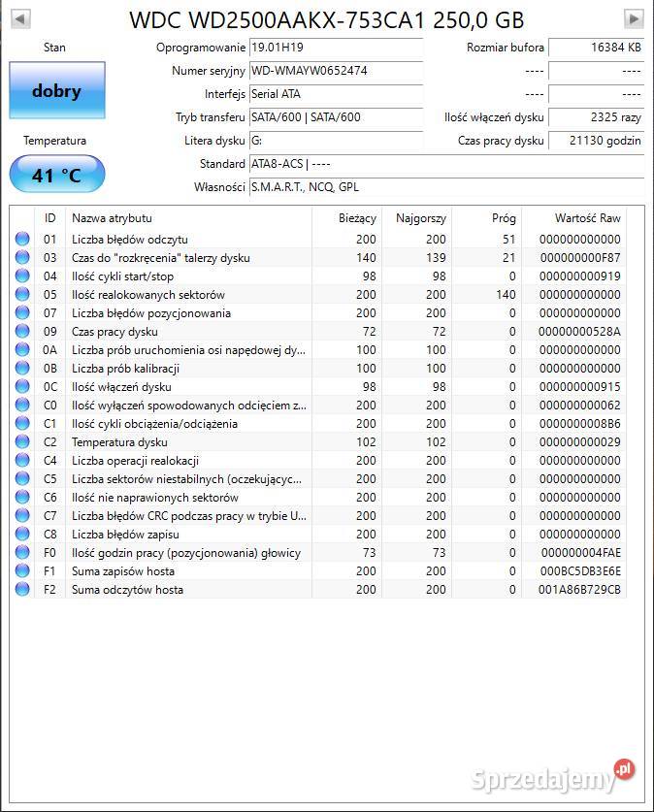Click the standard field ATA8-ACS
Image resolution: width=654 pixels, height=812 pixels.
(x=447, y=164)
